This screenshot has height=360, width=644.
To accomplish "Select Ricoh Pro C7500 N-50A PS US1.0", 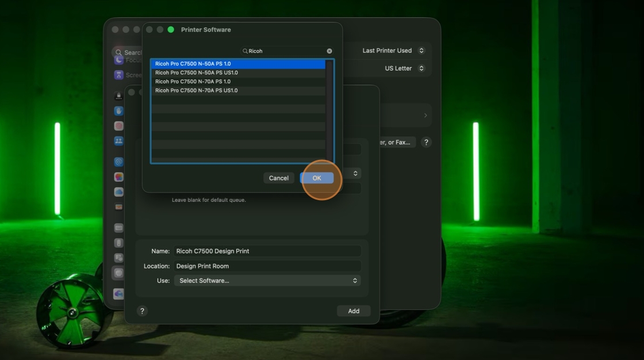I will pyautogui.click(x=238, y=72).
